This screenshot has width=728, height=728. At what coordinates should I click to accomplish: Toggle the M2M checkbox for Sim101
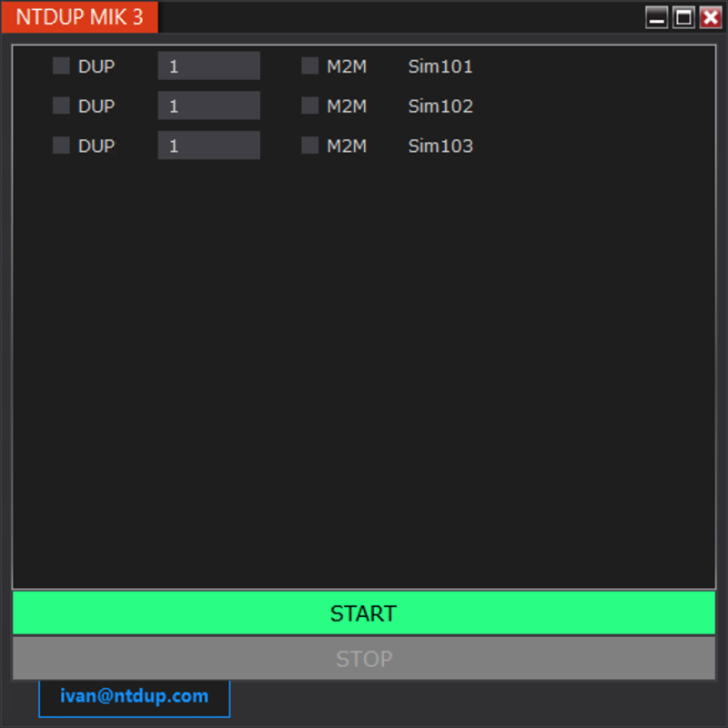click(x=309, y=66)
